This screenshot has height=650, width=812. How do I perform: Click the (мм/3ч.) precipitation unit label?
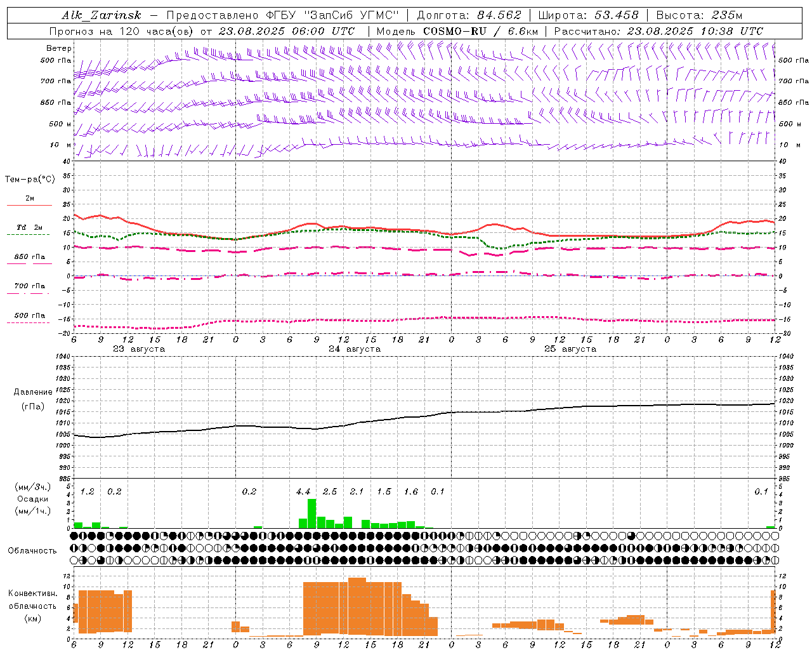point(33,487)
